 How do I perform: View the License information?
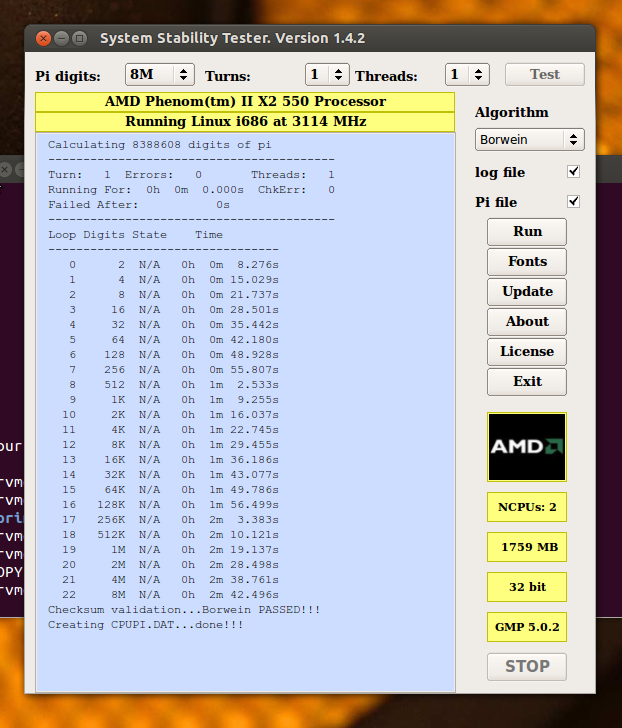tap(527, 351)
